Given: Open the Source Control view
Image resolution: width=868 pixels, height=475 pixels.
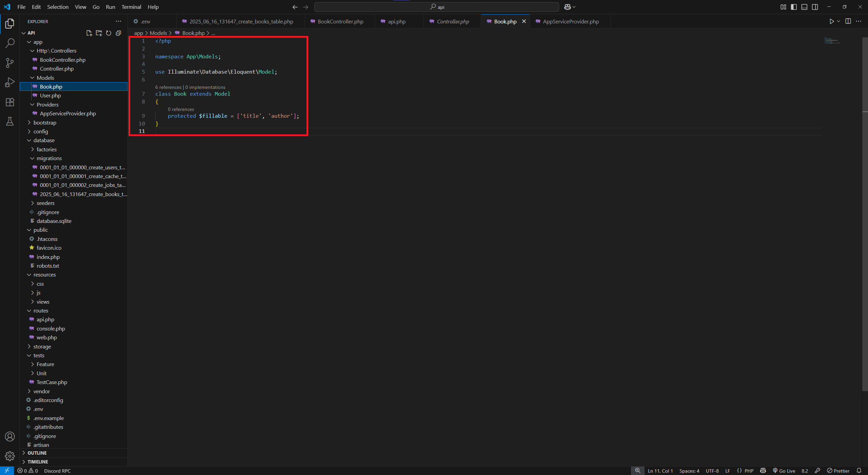Looking at the screenshot, I should [x=9, y=63].
